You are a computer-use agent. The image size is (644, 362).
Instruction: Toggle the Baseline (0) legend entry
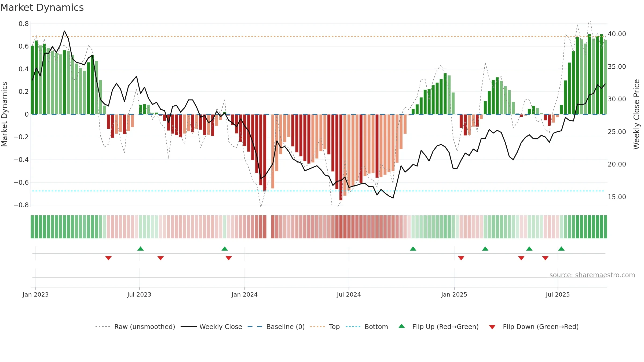point(276,327)
